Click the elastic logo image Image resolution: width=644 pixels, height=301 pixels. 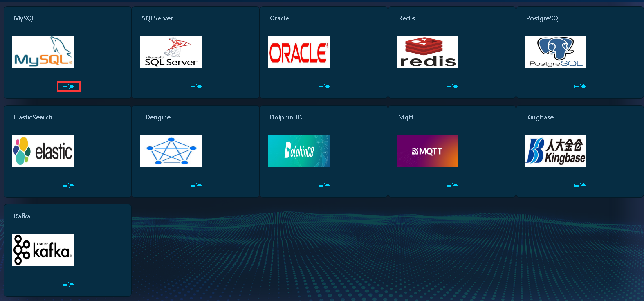point(43,151)
